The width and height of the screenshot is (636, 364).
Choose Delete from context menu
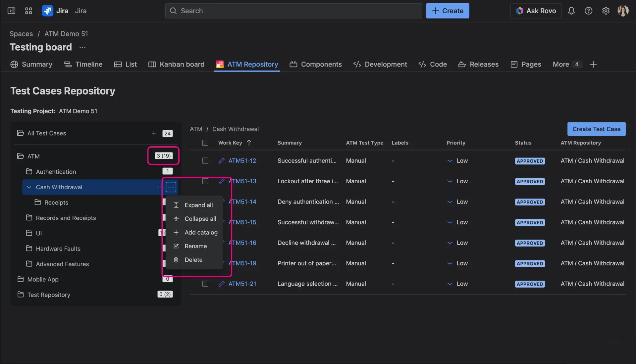tap(194, 260)
